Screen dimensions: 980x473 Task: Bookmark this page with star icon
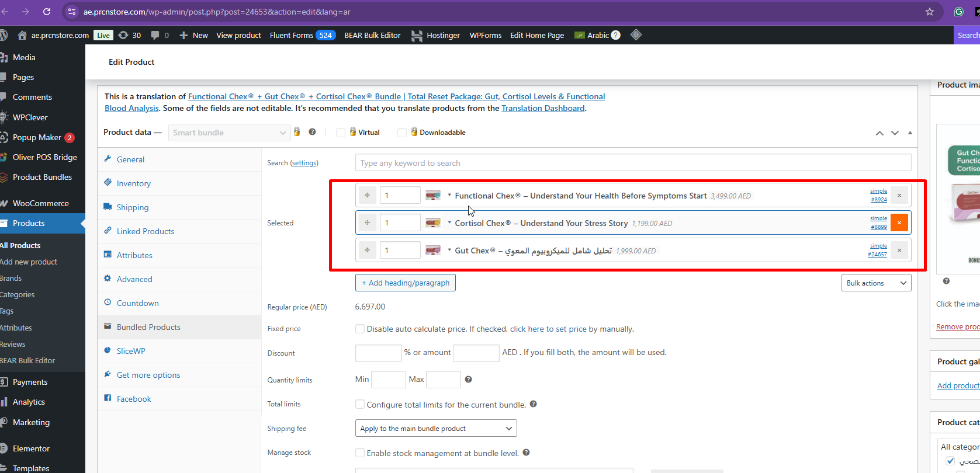pyautogui.click(x=929, y=12)
